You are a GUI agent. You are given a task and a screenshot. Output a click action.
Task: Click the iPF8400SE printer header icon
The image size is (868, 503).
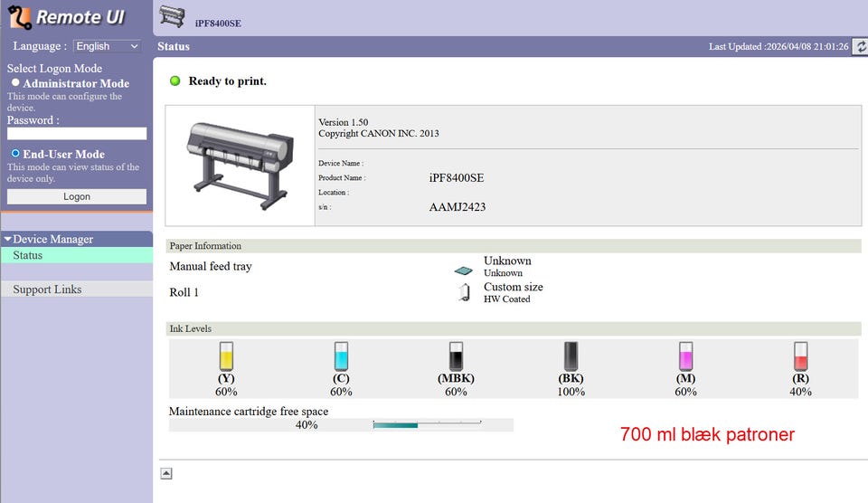pyautogui.click(x=172, y=16)
